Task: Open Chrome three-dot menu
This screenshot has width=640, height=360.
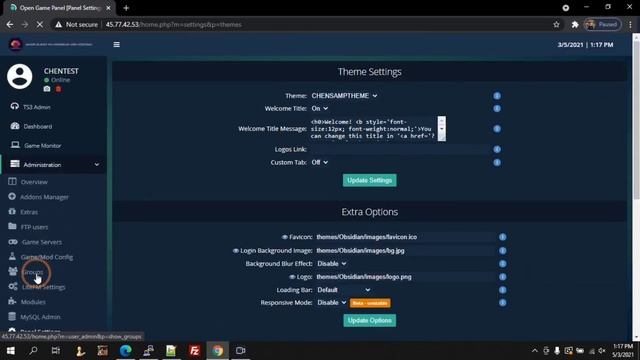Action: 631,24
